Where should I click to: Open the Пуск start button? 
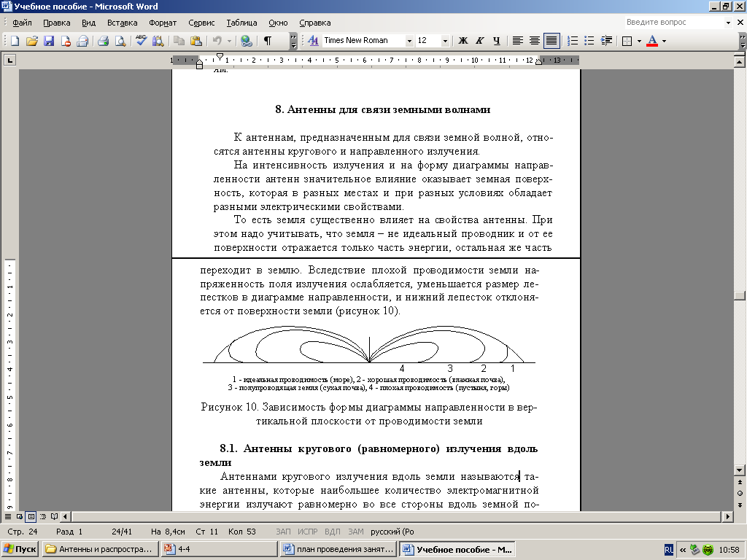pos(20,549)
